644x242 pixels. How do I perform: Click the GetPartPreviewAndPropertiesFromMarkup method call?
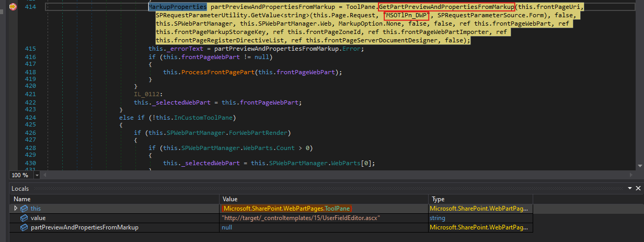coord(446,7)
